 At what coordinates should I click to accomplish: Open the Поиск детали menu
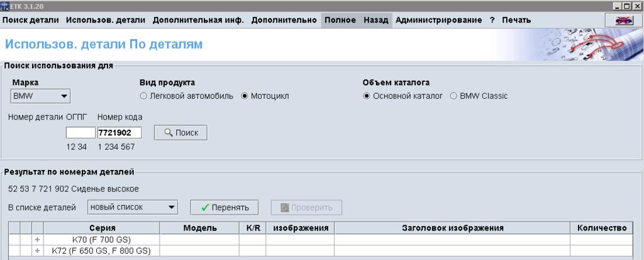coord(31,20)
